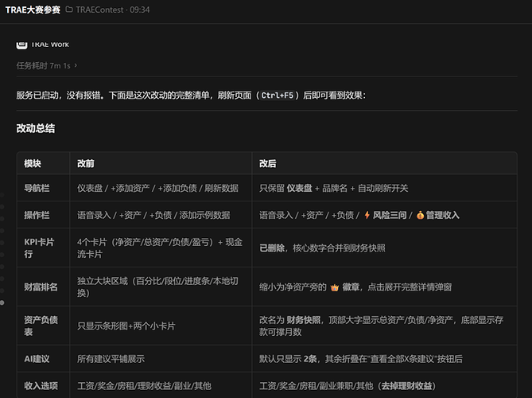Image resolution: width=532 pixels, height=398 pixels.
Task: Select the 收入选项 row label
Action: tap(41, 386)
